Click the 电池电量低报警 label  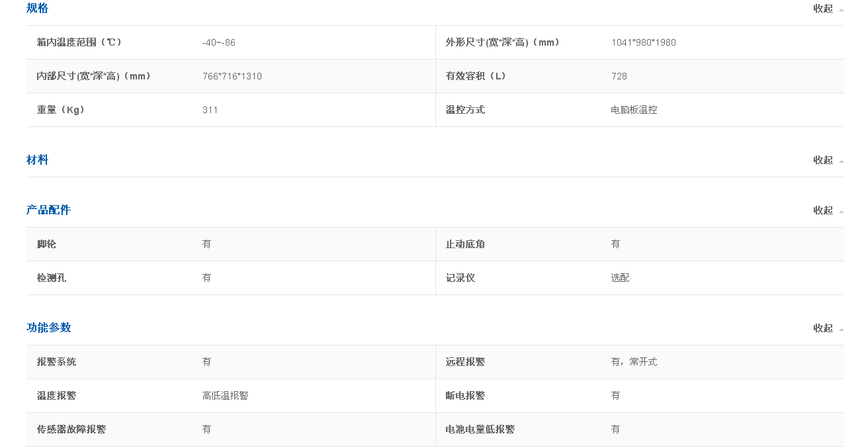click(480, 429)
